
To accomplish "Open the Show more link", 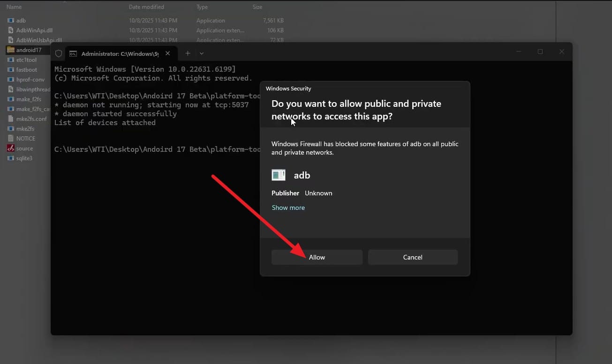I will click(288, 208).
